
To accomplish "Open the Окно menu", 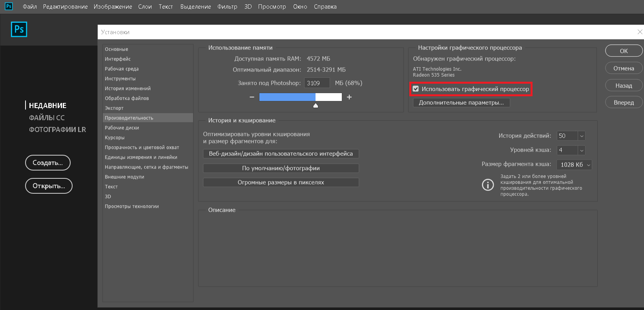I will pyautogui.click(x=300, y=7).
